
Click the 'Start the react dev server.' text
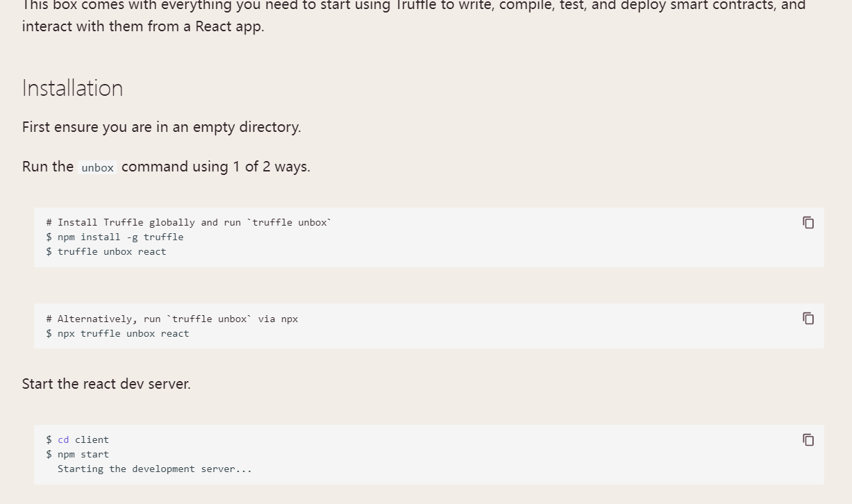tap(106, 384)
